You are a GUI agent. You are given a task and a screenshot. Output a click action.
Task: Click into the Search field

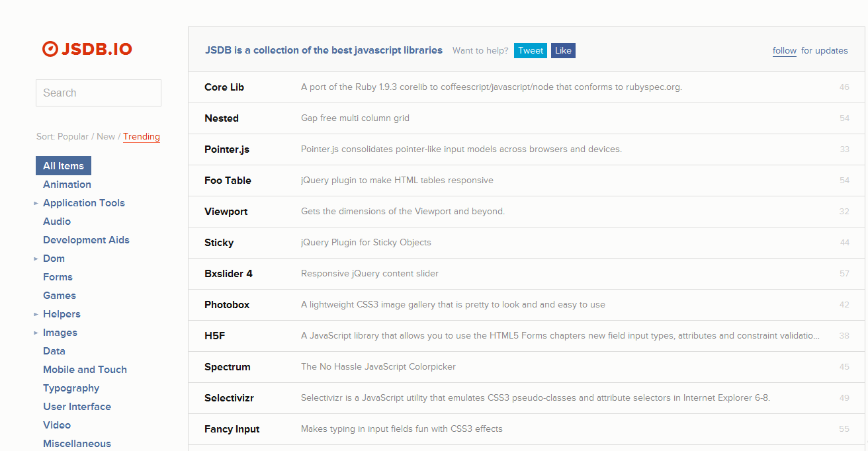99,93
